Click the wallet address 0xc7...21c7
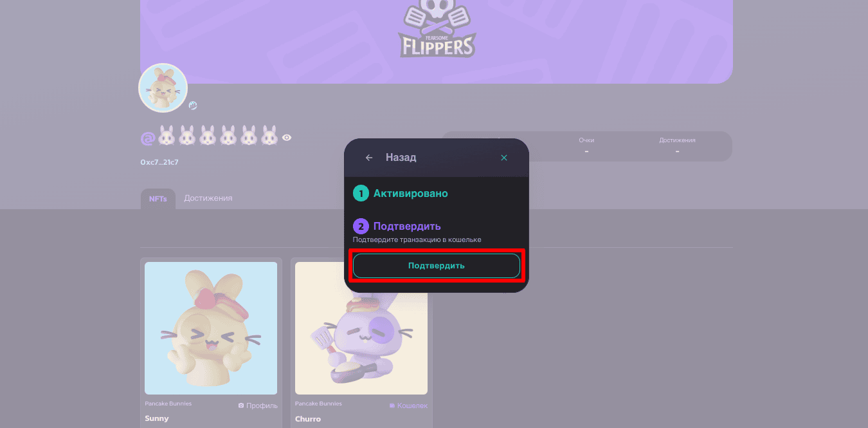868x428 pixels. coord(159,162)
